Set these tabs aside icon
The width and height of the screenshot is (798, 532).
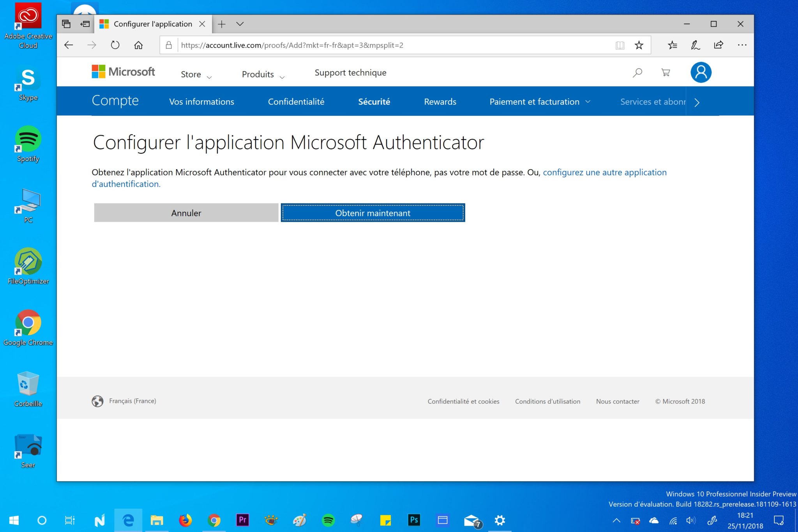click(x=85, y=24)
